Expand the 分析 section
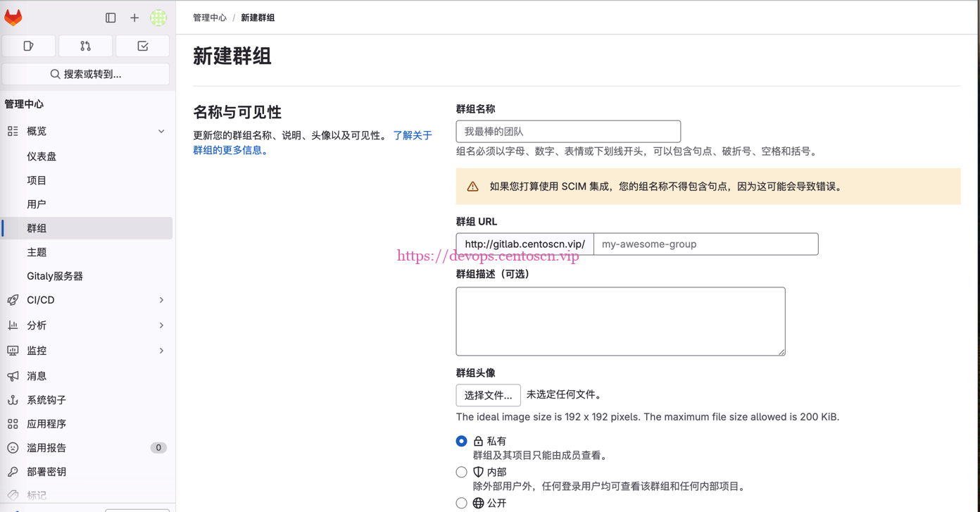 (161, 325)
